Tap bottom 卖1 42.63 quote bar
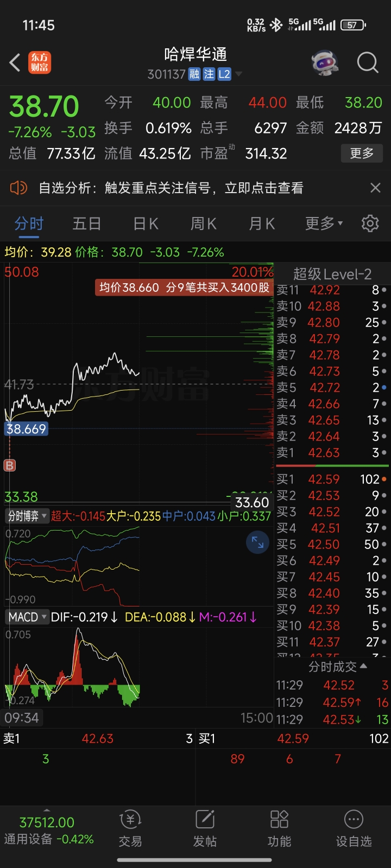This screenshot has width=391, height=868. coord(98,739)
